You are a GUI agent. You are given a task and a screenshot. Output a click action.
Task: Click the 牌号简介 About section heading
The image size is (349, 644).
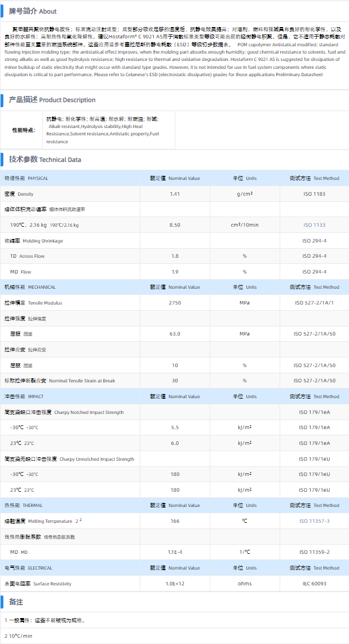click(x=33, y=11)
